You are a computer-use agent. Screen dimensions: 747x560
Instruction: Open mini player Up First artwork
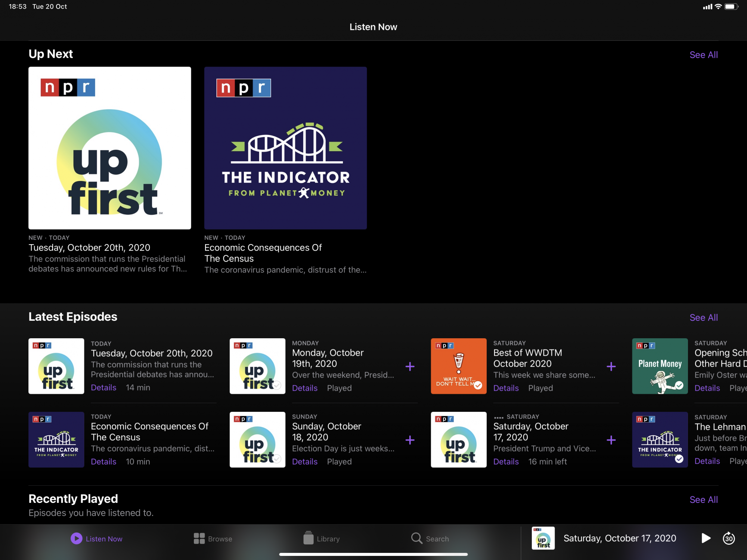pos(543,538)
